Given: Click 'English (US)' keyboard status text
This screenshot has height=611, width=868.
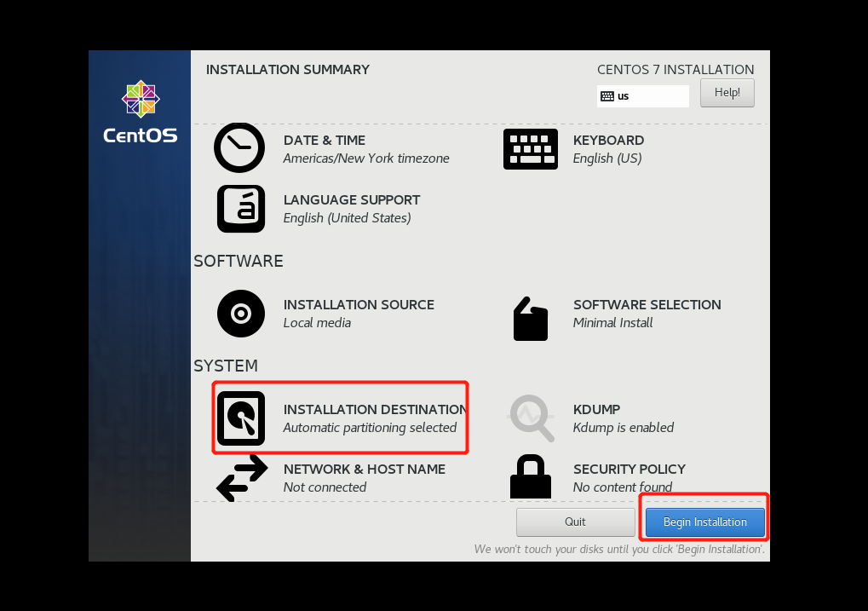Looking at the screenshot, I should point(607,159).
